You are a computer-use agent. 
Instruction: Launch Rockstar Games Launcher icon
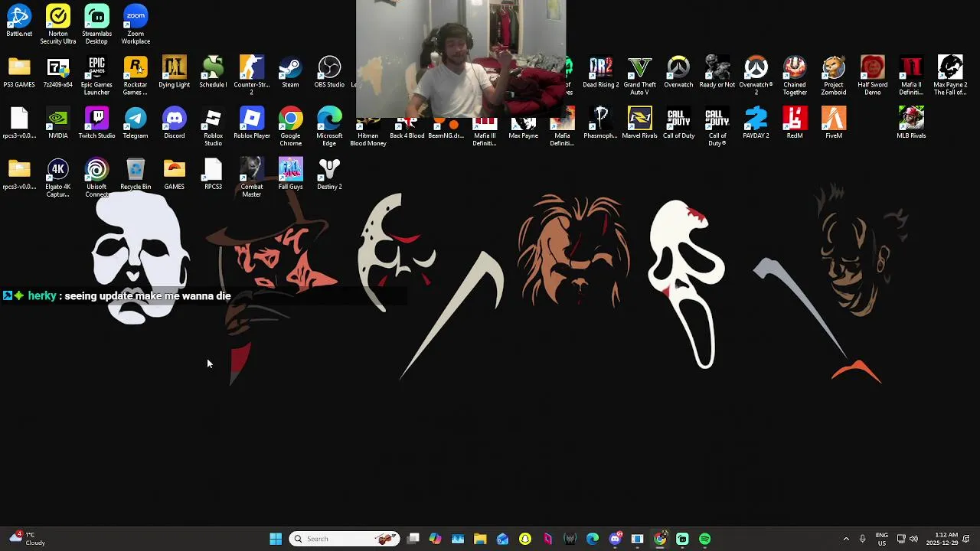point(136,76)
